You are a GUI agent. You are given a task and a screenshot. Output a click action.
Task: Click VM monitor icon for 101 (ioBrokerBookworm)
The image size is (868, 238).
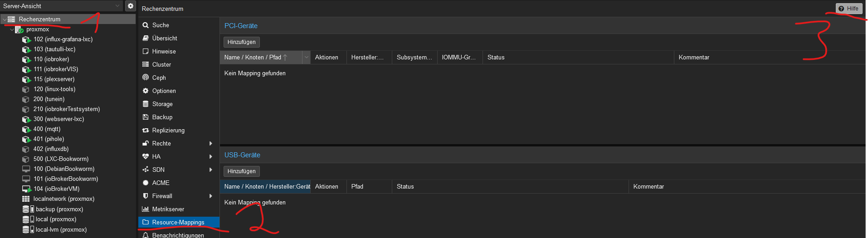[x=26, y=179]
